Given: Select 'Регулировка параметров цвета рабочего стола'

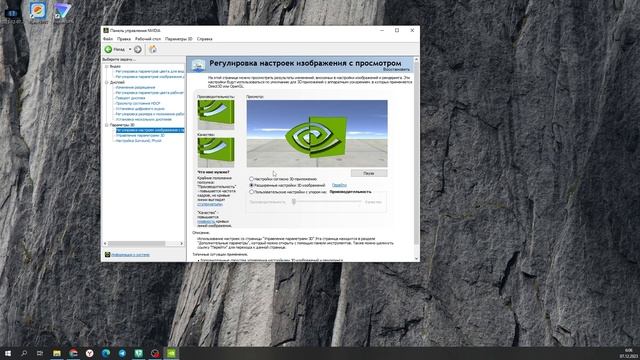Looking at the screenshot, I should coord(150,93).
